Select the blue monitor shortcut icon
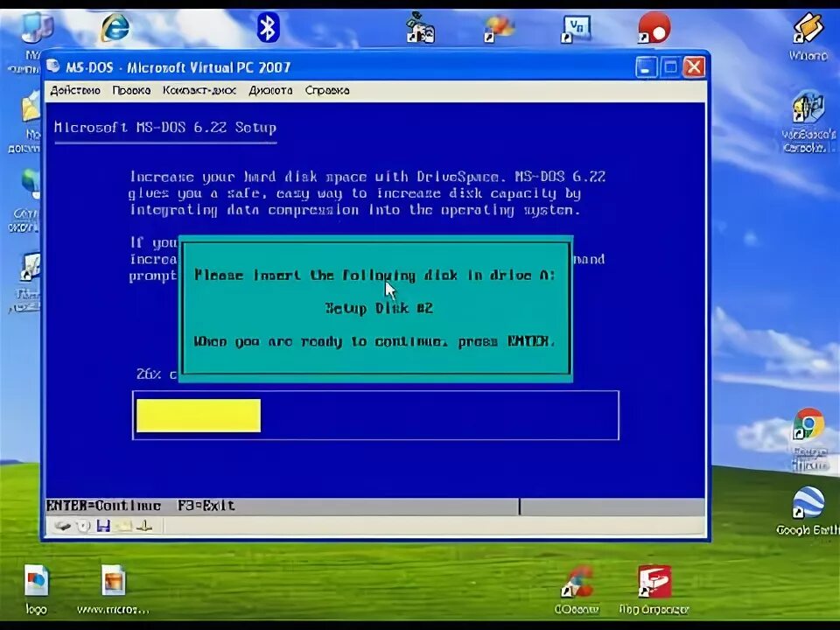This screenshot has height=630, width=840. coord(577,29)
